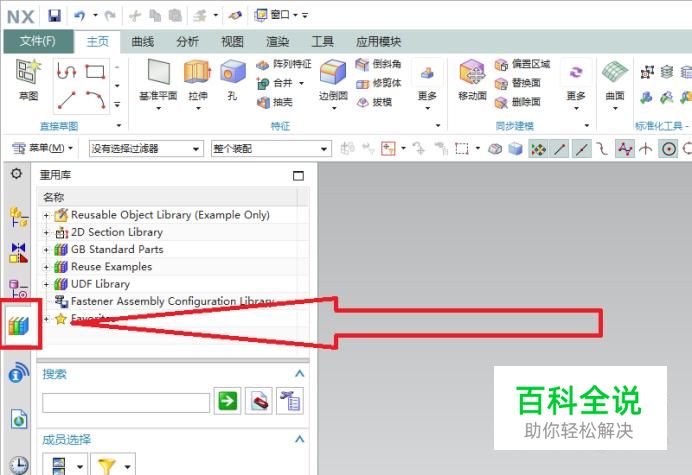The height and width of the screenshot is (475, 692).
Task: Click the clear search eraser button
Action: (259, 401)
